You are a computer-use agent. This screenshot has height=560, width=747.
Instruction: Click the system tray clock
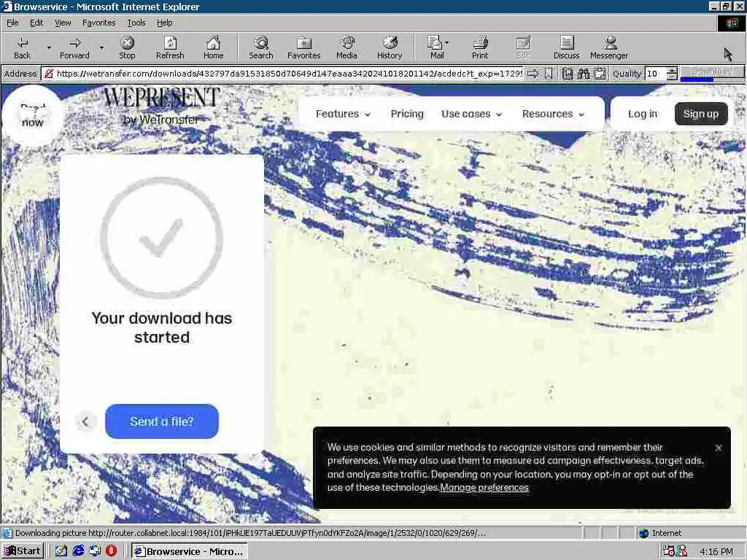[x=716, y=551]
